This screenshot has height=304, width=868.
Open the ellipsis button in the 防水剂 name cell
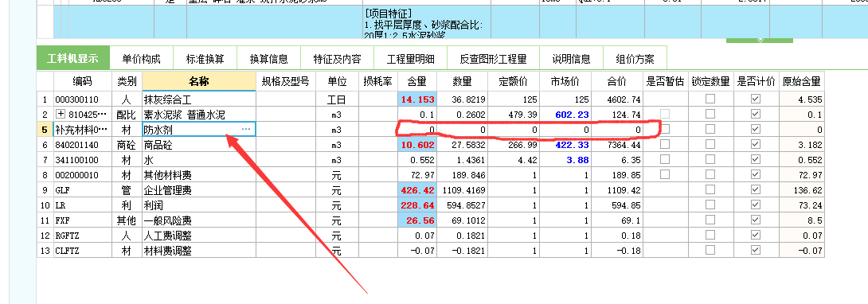(x=246, y=130)
